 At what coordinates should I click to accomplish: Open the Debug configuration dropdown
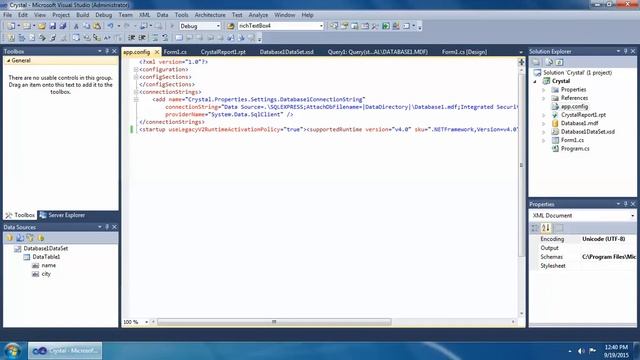218,26
